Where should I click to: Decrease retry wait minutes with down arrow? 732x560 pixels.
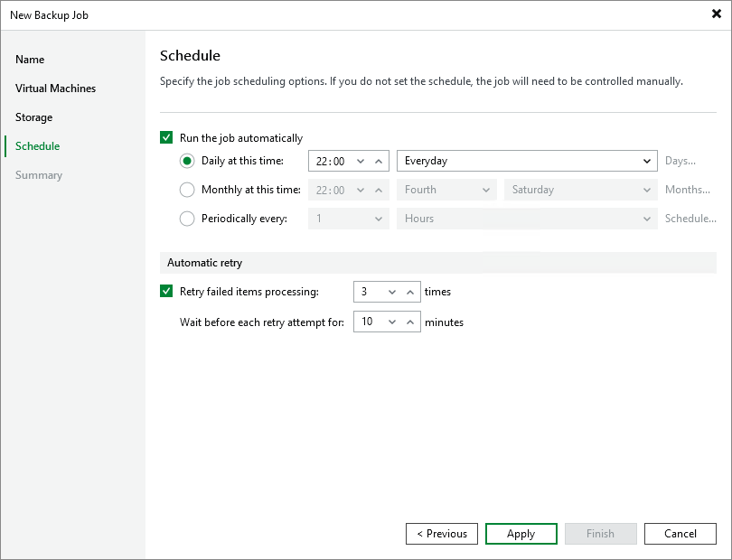392,322
